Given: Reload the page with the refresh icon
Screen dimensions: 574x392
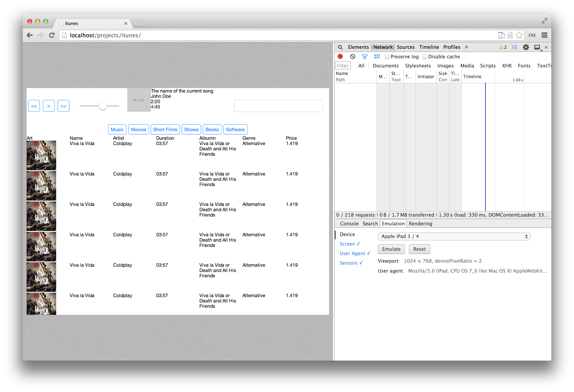Looking at the screenshot, I should click(x=52, y=35).
